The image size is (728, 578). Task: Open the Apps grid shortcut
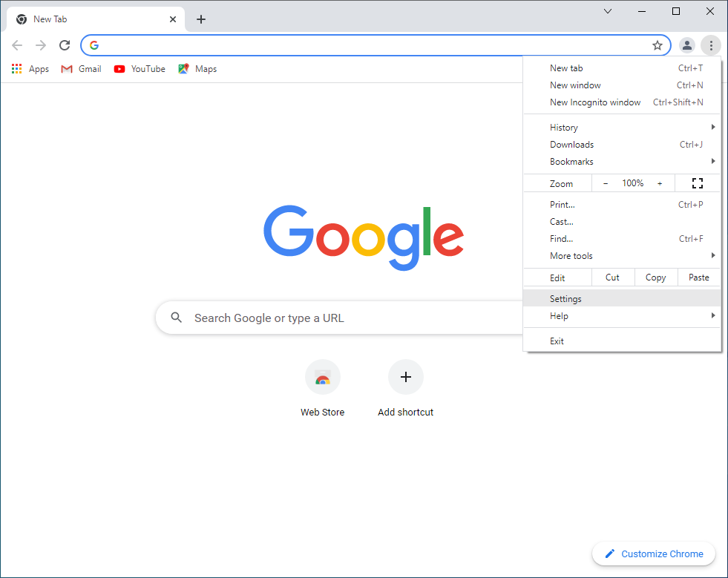pyautogui.click(x=30, y=69)
